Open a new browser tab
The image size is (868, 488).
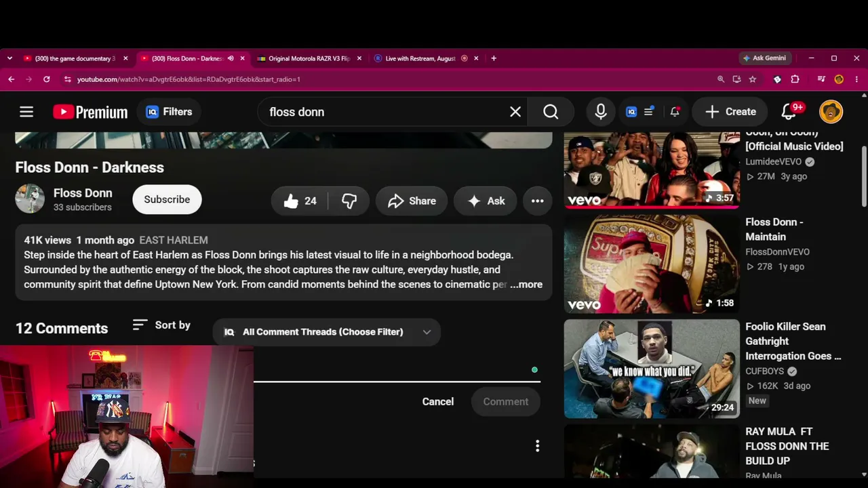click(x=494, y=58)
